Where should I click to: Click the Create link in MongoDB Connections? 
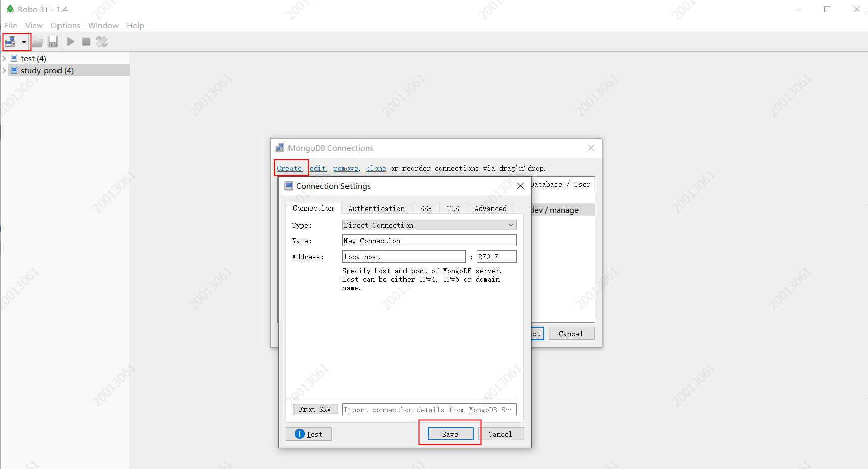(x=290, y=168)
